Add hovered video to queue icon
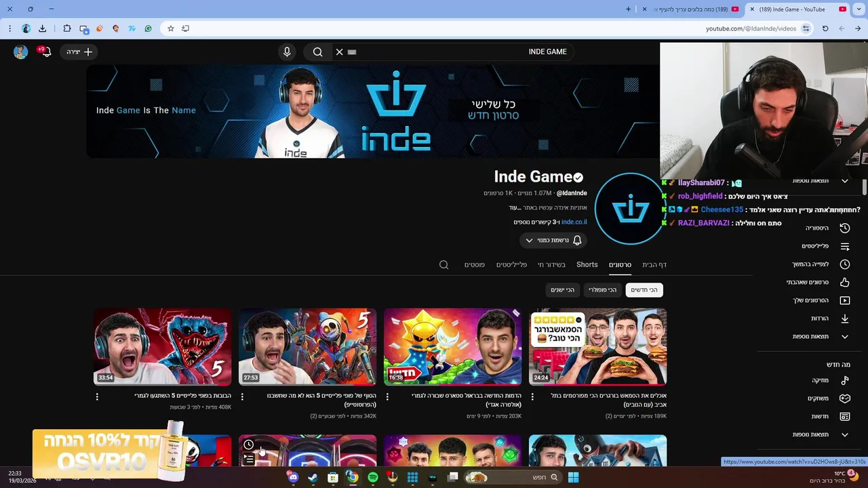868x488 pixels. click(249, 460)
